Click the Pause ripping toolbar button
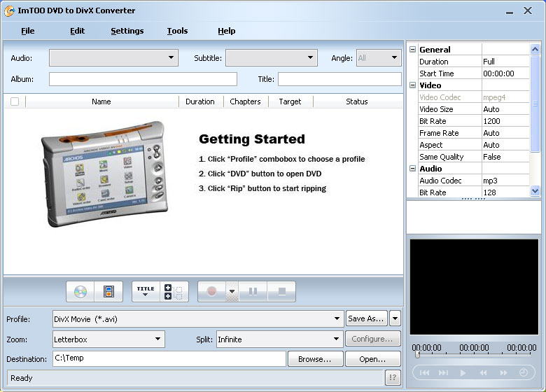Screen dimensions: 546x392 click(253, 291)
